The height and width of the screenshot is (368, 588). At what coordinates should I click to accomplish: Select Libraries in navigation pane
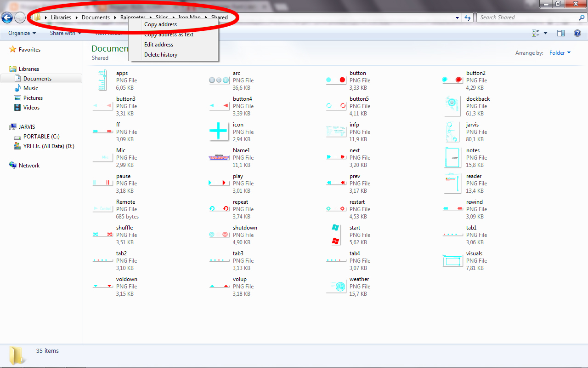point(29,69)
